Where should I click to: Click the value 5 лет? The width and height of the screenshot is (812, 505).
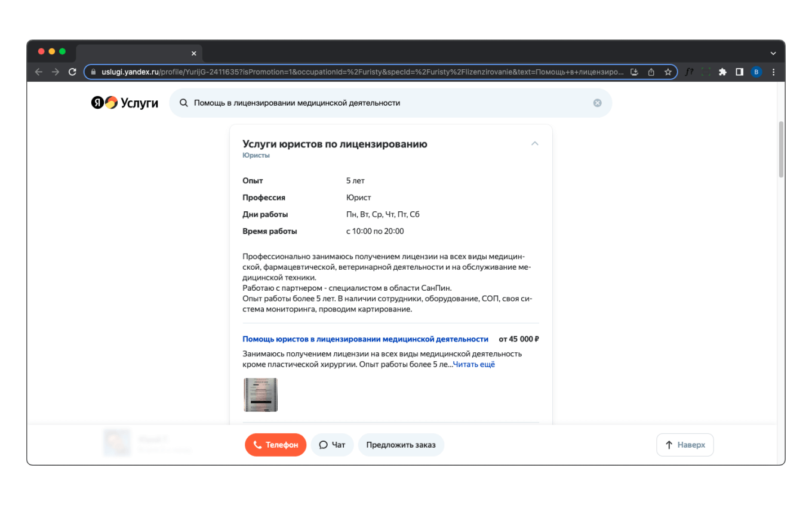pyautogui.click(x=355, y=181)
